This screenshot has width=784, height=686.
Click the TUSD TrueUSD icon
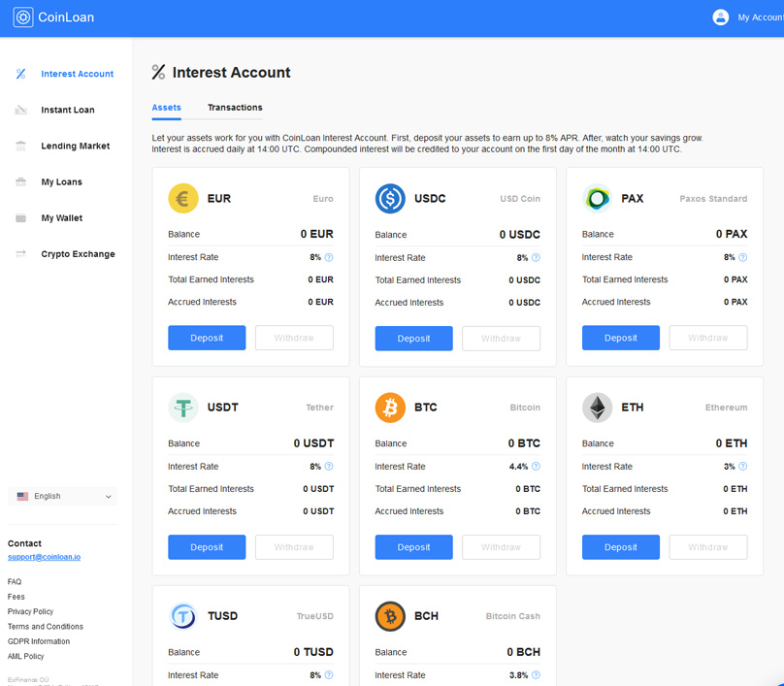pos(183,616)
